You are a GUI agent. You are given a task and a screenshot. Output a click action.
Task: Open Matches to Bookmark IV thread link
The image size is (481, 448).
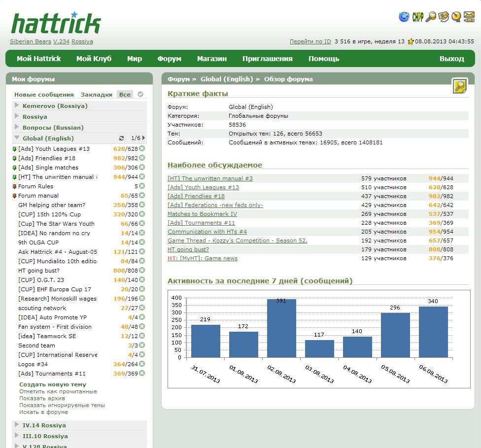coord(202,214)
